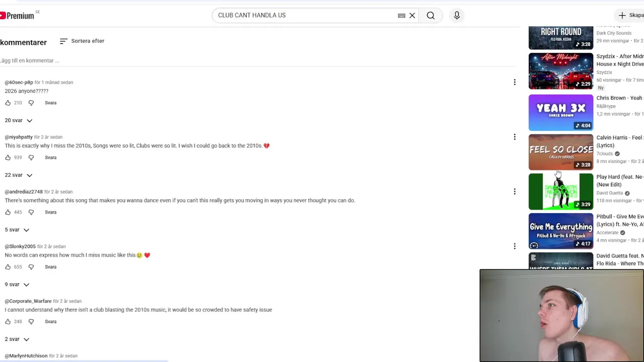Reply (Svara) to @andrediaz2748's comment
This screenshot has width=644, height=362.
point(51,213)
